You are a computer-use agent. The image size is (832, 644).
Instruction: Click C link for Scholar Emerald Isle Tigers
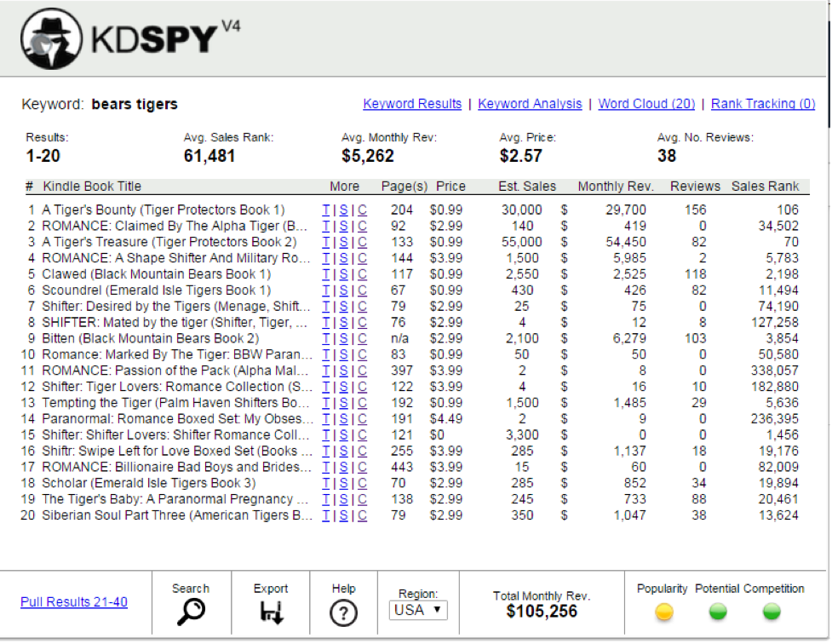click(362, 483)
